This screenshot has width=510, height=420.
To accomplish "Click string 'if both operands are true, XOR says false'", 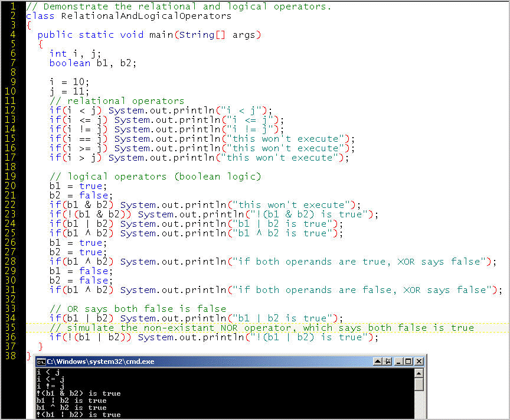I will (359, 262).
